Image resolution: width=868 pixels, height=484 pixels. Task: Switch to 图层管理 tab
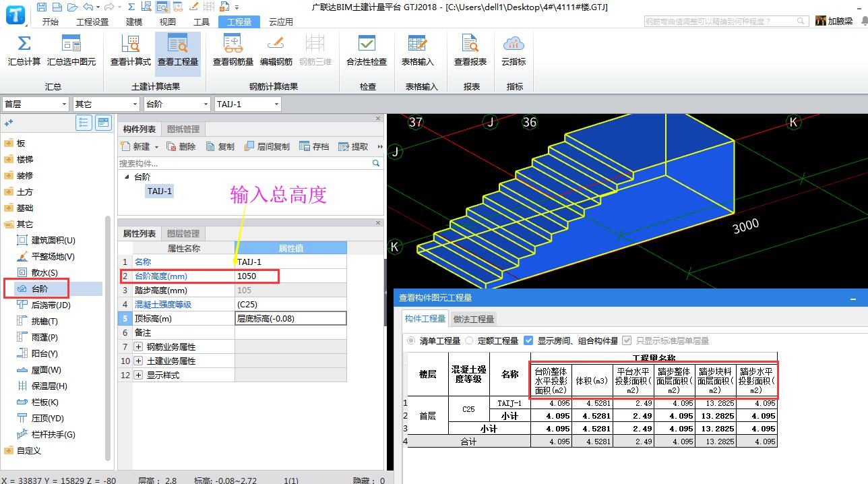pyautogui.click(x=183, y=233)
